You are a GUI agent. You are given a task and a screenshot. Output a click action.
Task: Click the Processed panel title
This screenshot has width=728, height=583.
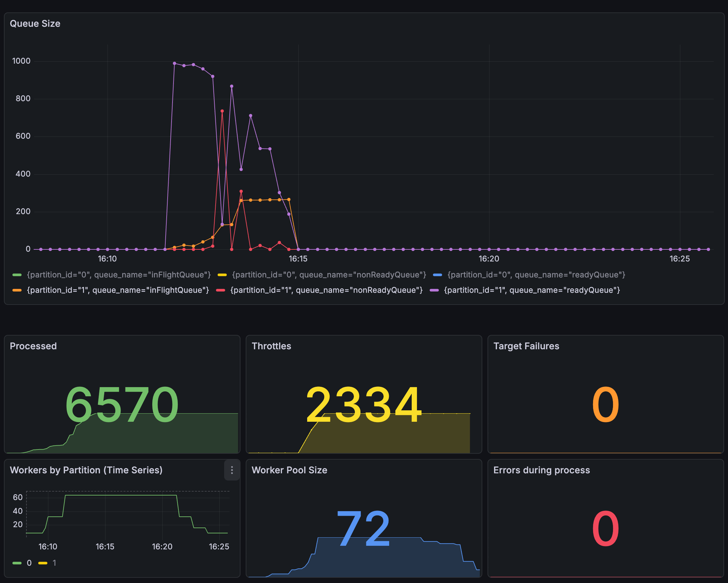[33, 346]
